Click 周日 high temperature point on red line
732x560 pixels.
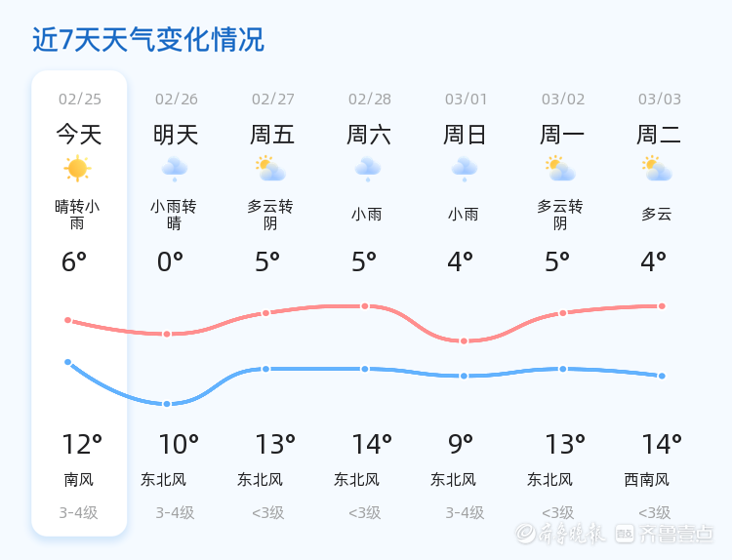[464, 340]
